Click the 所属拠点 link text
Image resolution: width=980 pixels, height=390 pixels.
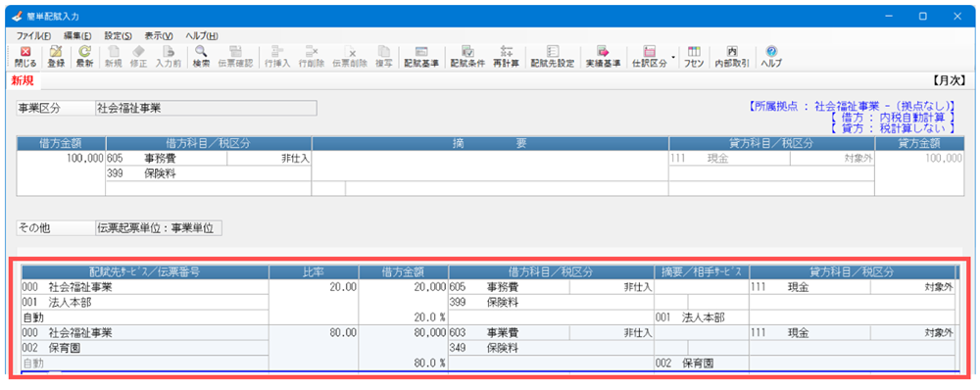[851, 106]
